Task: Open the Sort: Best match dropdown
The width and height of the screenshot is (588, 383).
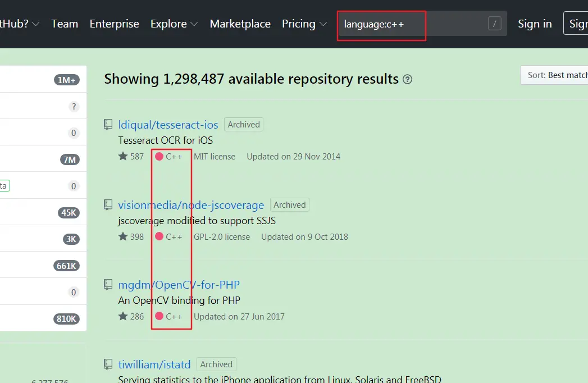Action: [x=554, y=75]
